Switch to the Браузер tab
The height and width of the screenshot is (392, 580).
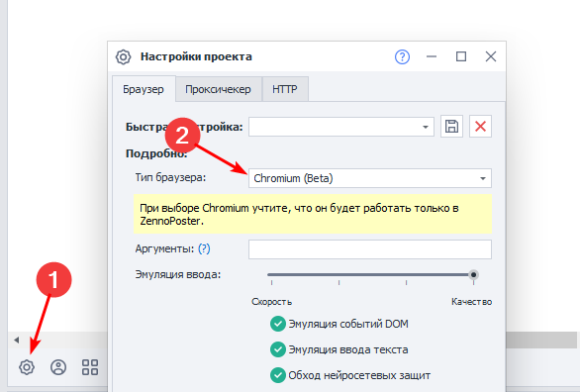pyautogui.click(x=144, y=89)
